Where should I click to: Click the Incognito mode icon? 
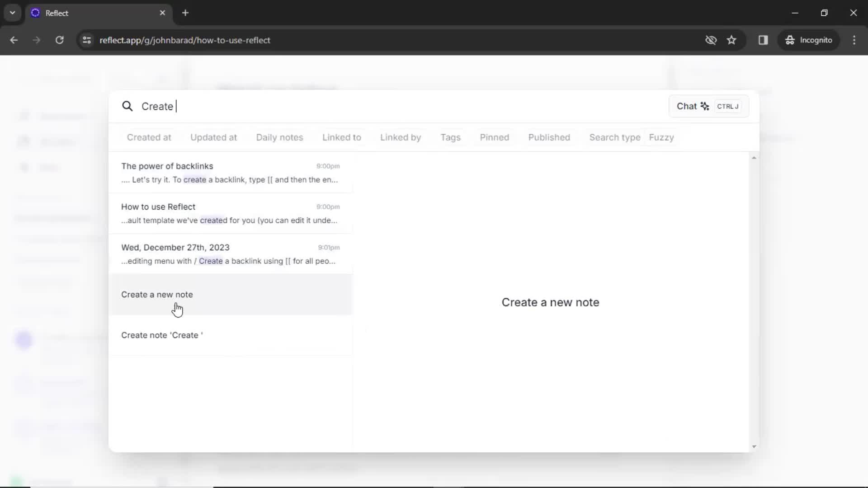point(789,40)
